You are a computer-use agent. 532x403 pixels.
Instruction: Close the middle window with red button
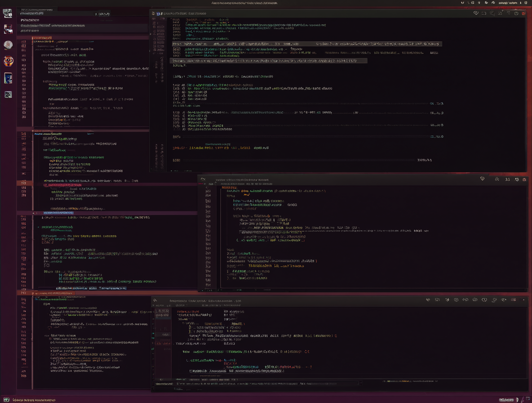524,179
